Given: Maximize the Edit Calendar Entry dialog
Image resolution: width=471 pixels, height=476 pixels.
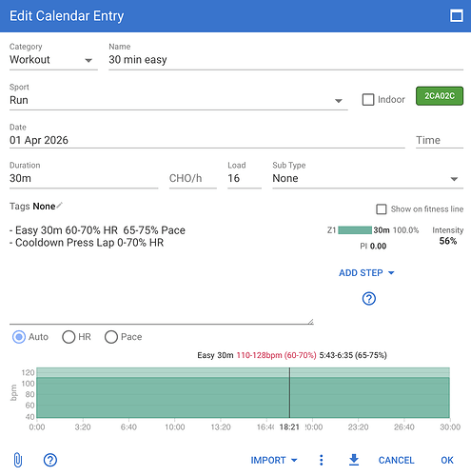Looking at the screenshot, I should click(x=457, y=15).
